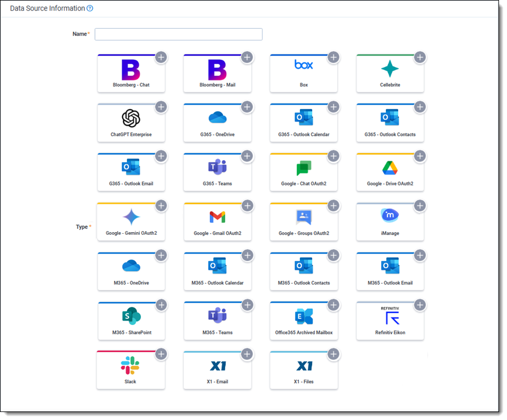Image resolution: width=507 pixels, height=420 pixels.
Task: Select the X1 - Files logo
Action: tap(304, 366)
